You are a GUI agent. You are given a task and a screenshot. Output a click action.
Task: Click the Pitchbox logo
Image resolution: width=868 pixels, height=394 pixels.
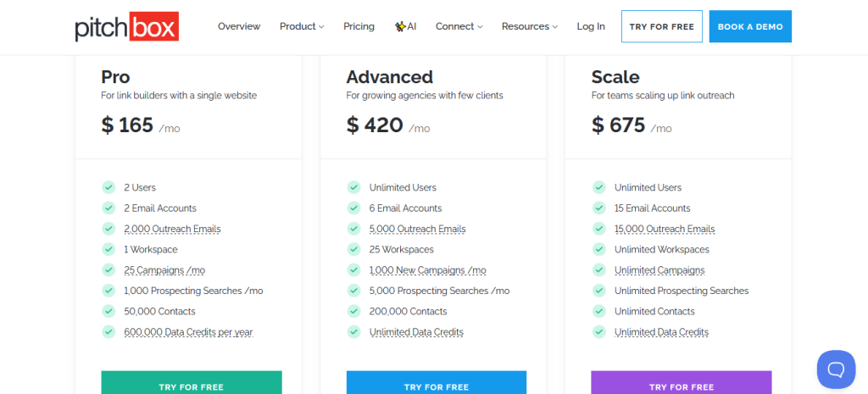click(x=127, y=26)
